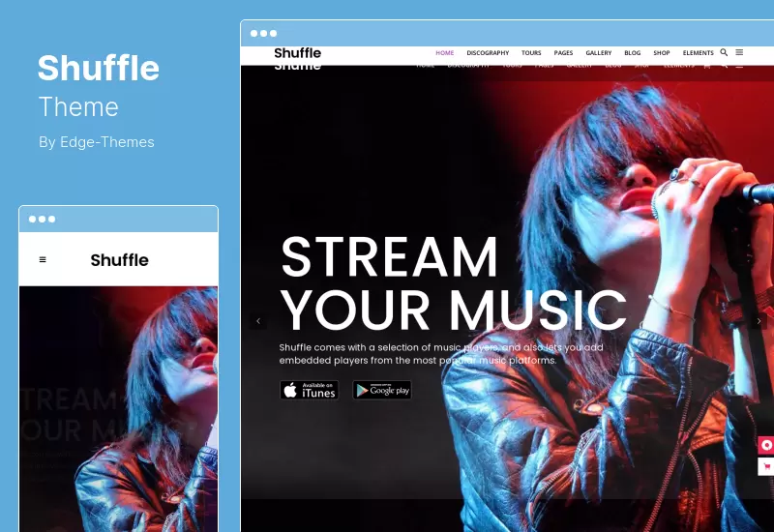
Task: Click the large 'Shuffle' theme title
Action: pyautogui.click(x=99, y=68)
